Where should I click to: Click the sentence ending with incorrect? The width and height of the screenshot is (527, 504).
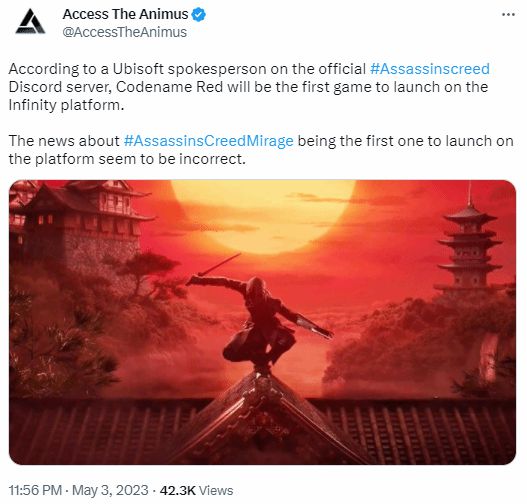click(261, 150)
